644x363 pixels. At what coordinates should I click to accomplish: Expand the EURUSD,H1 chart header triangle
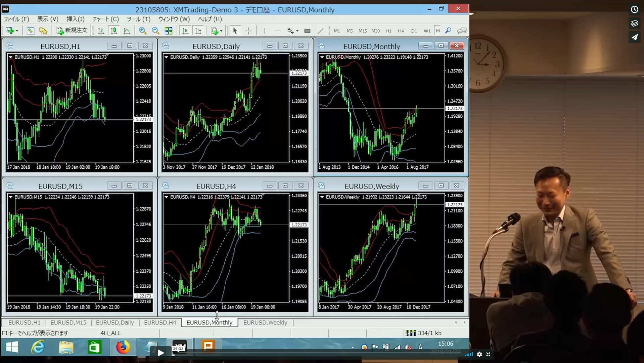(x=11, y=57)
